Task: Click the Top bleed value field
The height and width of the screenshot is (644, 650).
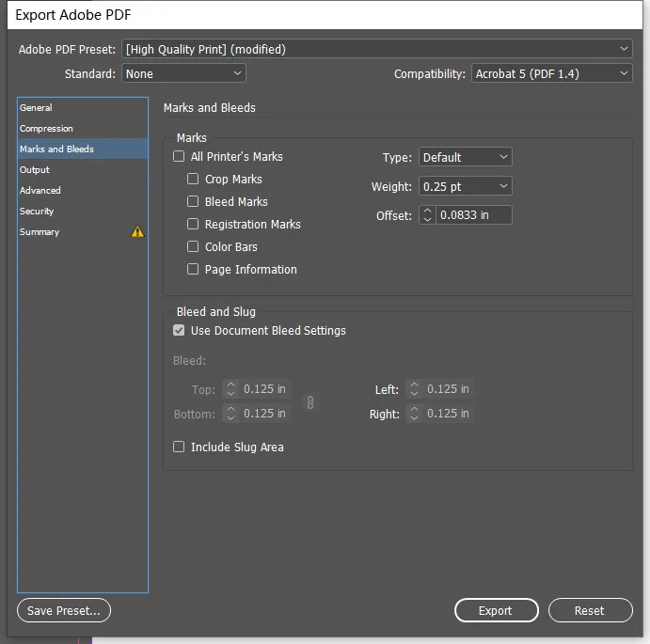Action: [x=265, y=389]
